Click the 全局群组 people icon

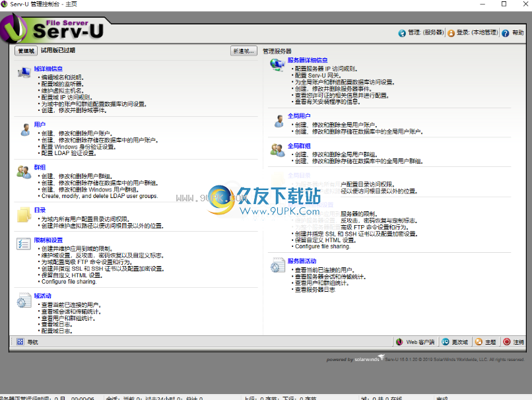coord(277,150)
